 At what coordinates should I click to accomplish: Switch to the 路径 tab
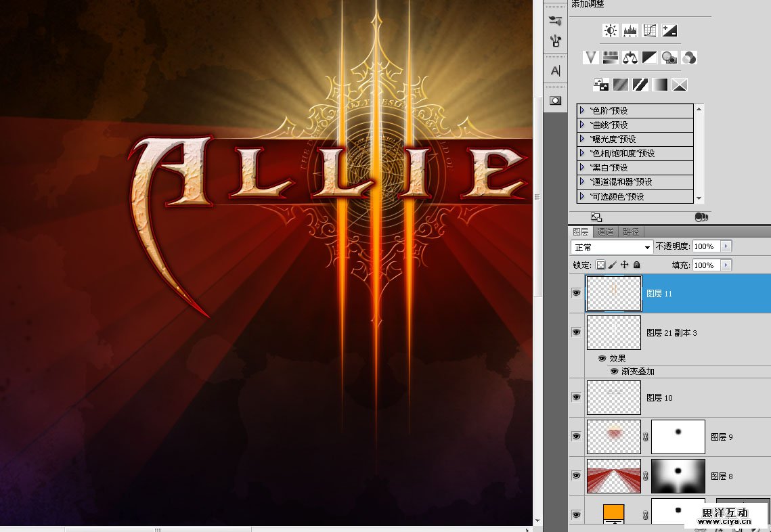click(x=631, y=231)
